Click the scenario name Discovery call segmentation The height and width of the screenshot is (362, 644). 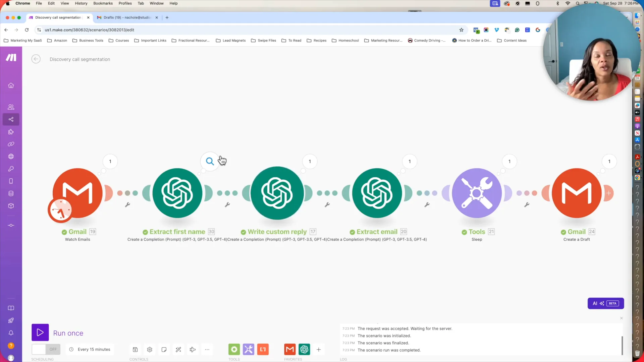click(x=79, y=59)
